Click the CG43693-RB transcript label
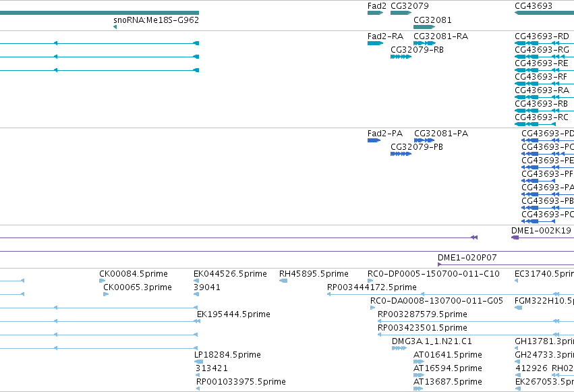 tap(542, 104)
